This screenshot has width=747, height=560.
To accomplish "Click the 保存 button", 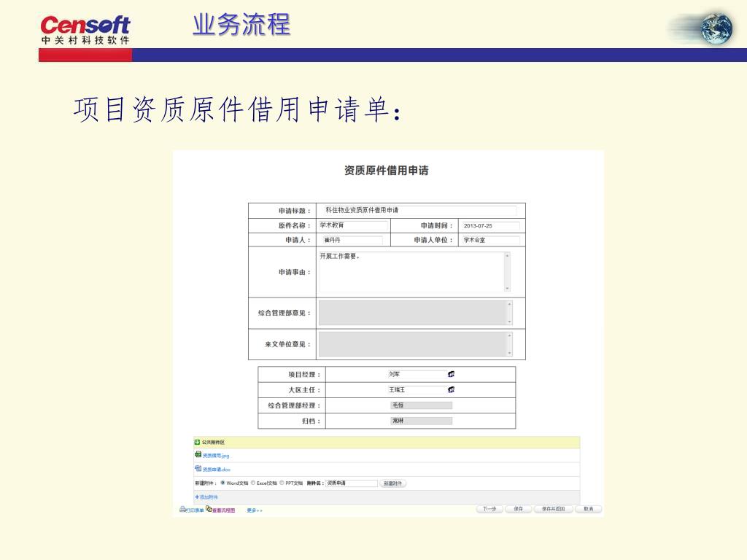I will coord(518,509).
